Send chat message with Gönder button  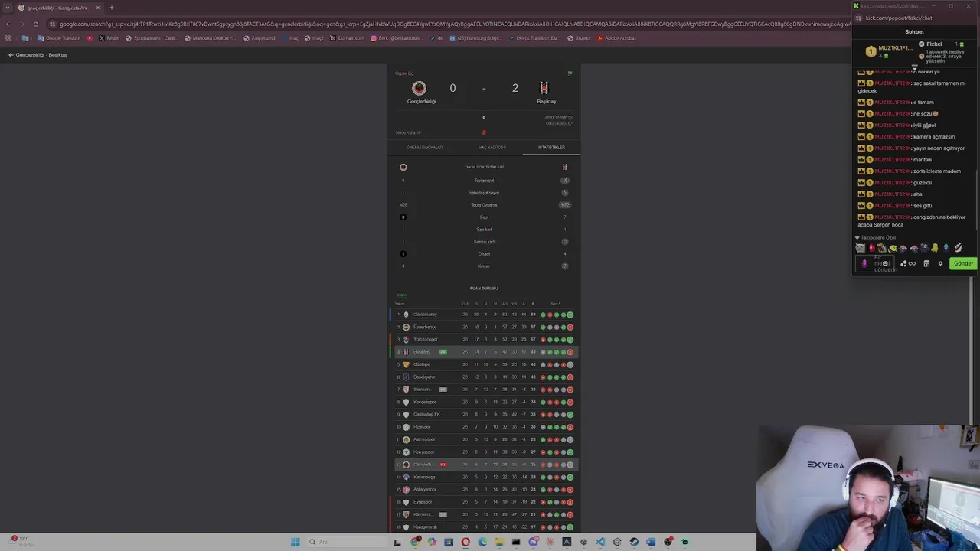963,263
